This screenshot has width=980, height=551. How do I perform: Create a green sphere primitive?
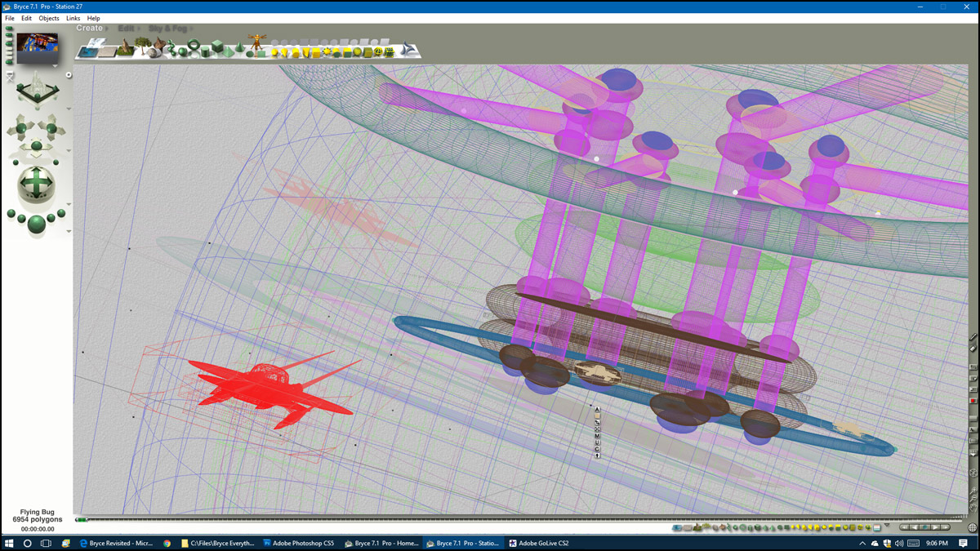(183, 50)
